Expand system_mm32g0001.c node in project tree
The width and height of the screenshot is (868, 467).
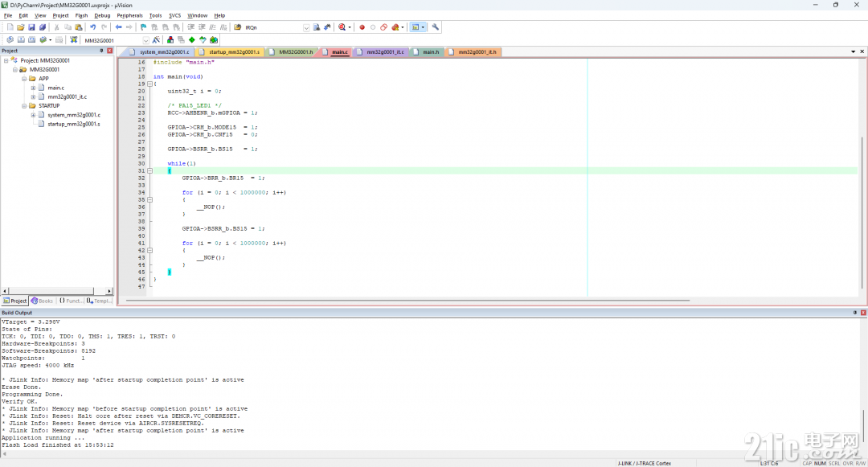[33, 114]
